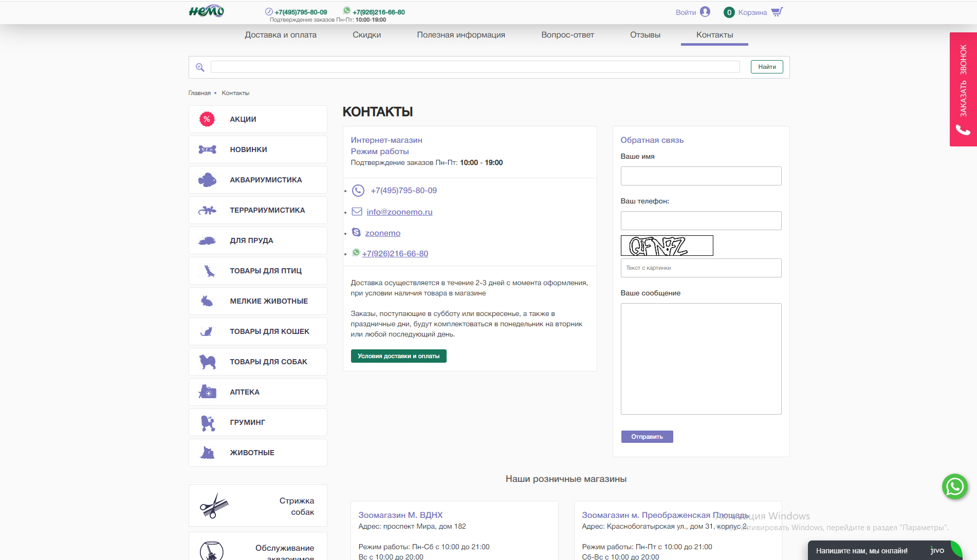Click the animal icon for Животные
Screen dimensions: 977x560
[207, 453]
